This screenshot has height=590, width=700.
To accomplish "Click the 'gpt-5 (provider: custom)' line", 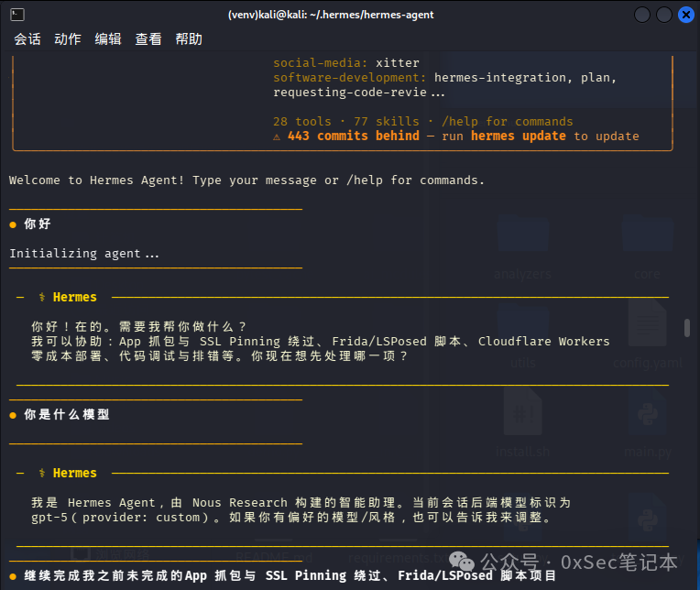I will pos(290,518).
